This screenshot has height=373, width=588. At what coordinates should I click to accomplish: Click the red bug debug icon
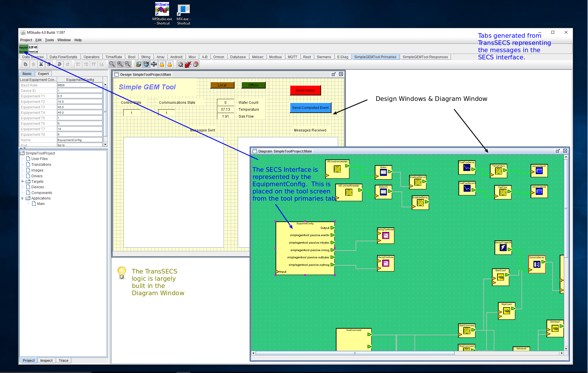click(188, 64)
